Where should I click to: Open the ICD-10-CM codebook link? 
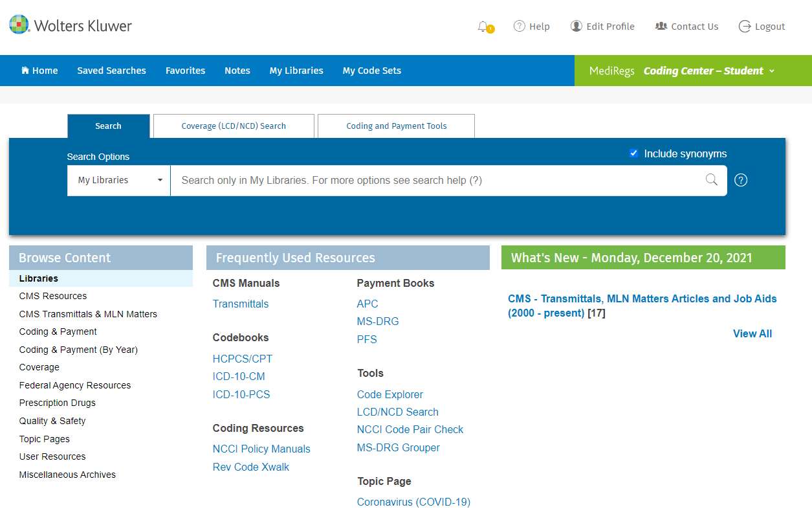point(239,376)
